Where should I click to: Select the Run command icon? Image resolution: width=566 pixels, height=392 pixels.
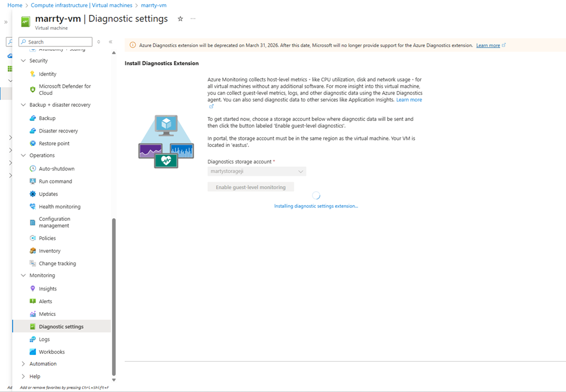click(33, 181)
